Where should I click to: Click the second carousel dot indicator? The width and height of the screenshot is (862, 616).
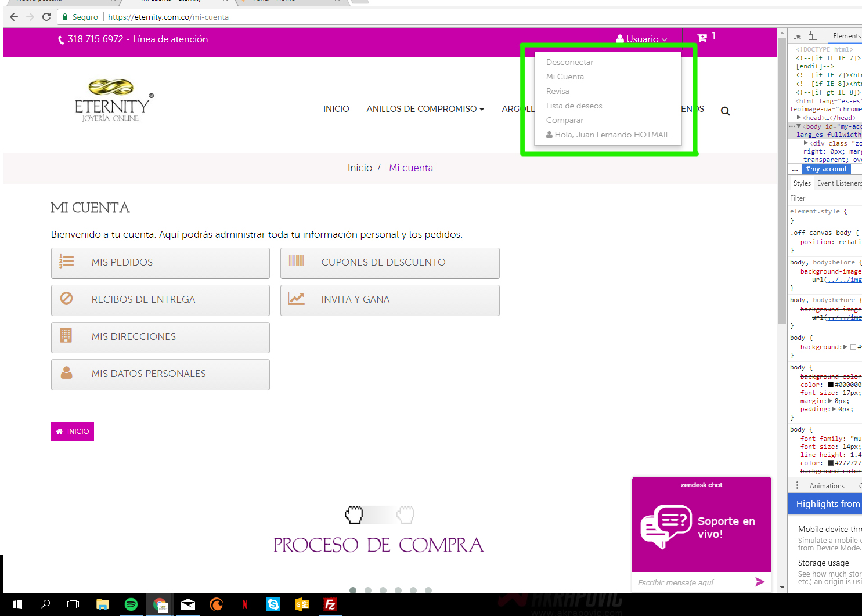368,590
